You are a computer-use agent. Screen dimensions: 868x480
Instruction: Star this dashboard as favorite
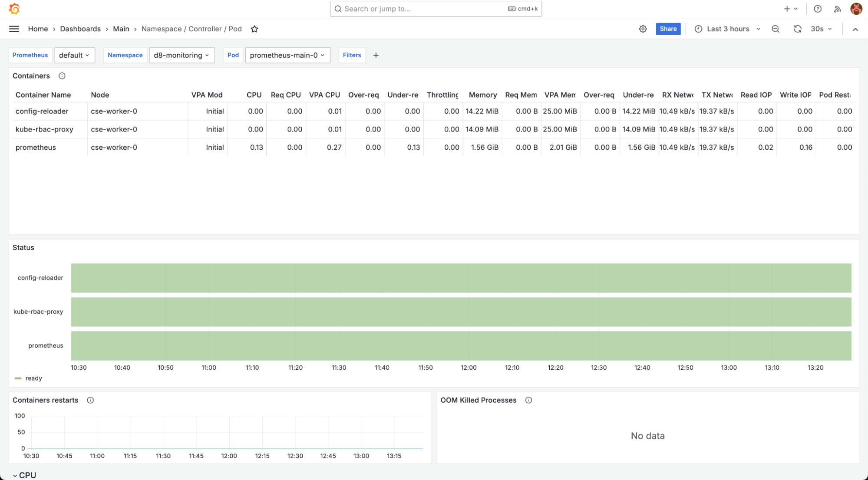(254, 29)
